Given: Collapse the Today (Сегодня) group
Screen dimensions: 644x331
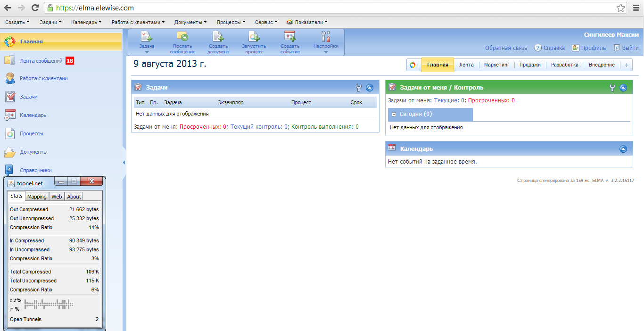Looking at the screenshot, I should click(394, 114).
